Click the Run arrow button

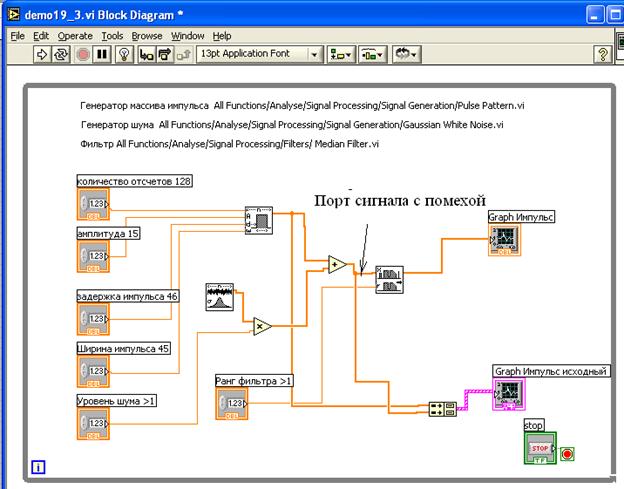click(42, 54)
